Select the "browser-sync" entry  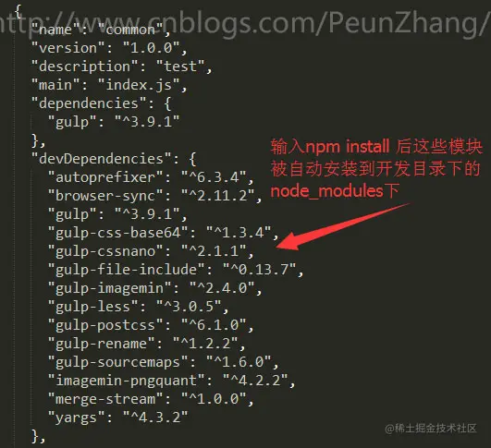pyautogui.click(x=155, y=196)
